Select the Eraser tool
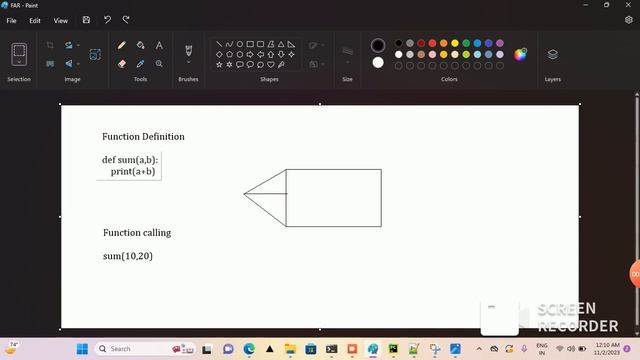The height and width of the screenshot is (360, 640). tap(122, 64)
